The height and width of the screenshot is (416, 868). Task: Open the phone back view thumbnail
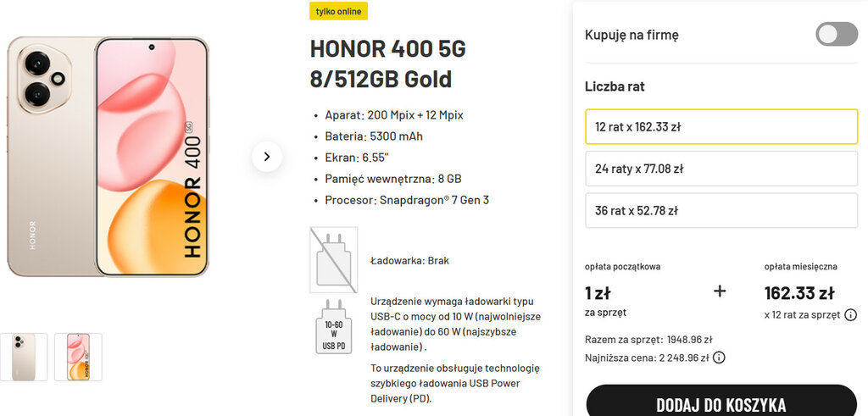[24, 357]
